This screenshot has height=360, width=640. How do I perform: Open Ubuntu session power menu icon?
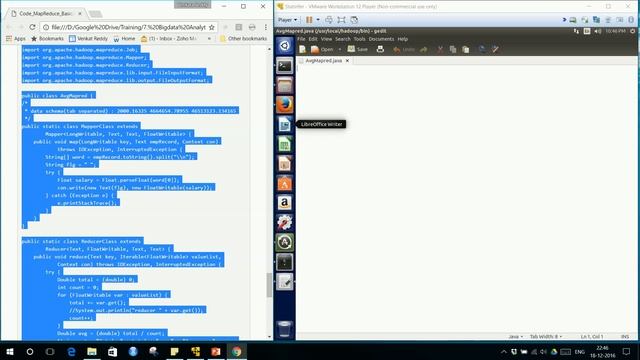click(633, 31)
